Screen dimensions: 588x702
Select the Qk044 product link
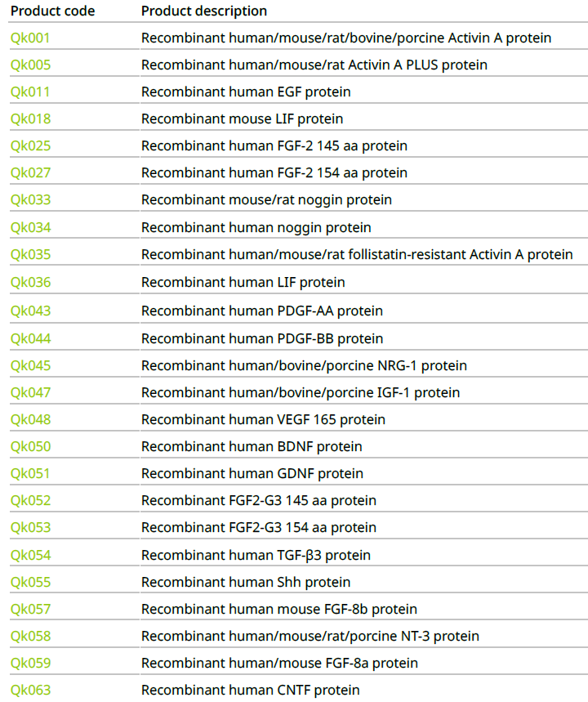pyautogui.click(x=30, y=338)
